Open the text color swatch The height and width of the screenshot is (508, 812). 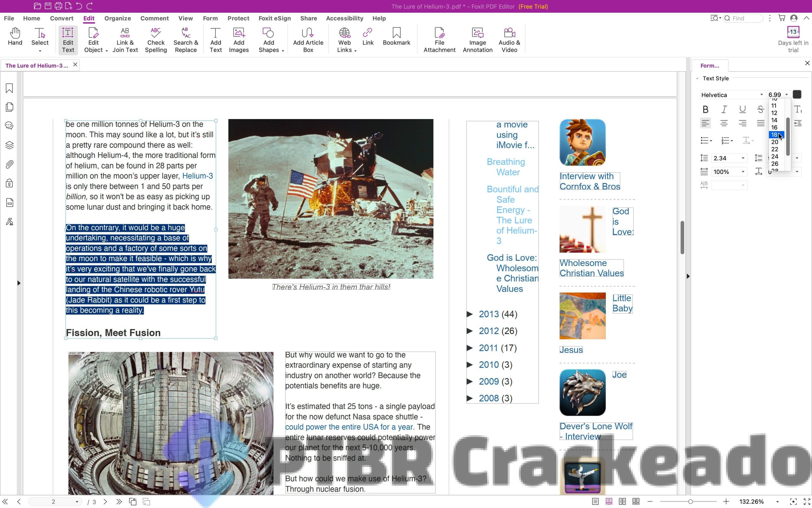[x=797, y=95]
